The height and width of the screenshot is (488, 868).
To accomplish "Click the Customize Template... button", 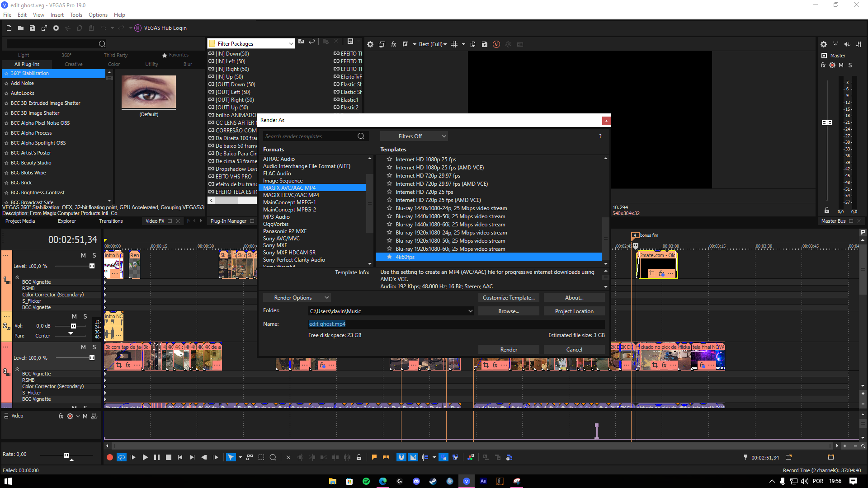I will pos(509,297).
